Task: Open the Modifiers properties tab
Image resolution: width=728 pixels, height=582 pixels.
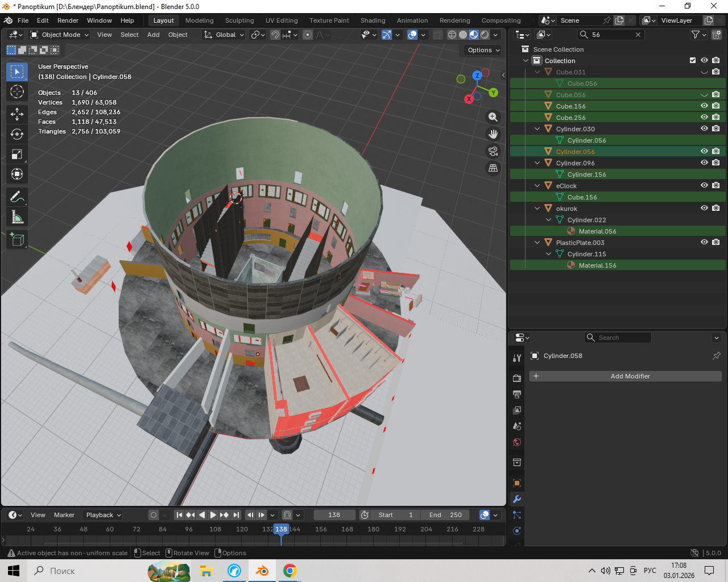Action: point(517,499)
